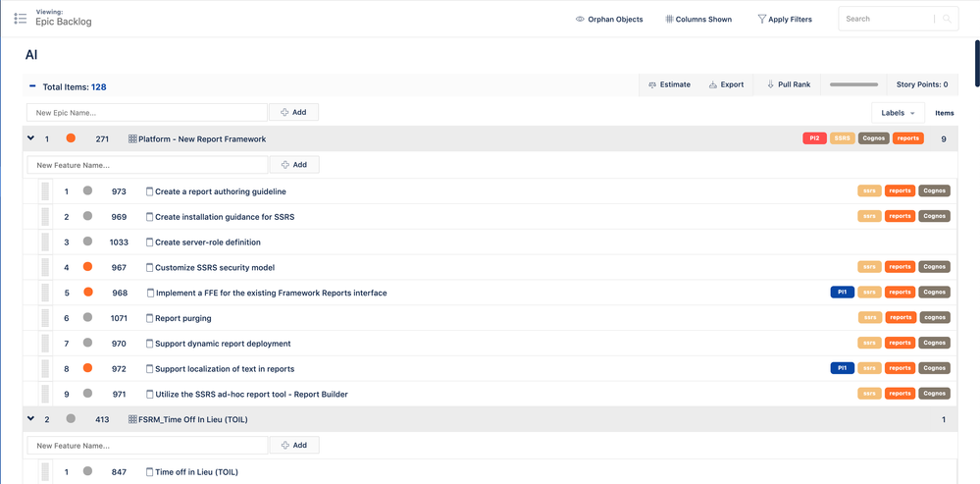Click the search magnifier icon
Screen dimensions: 980x484
point(947,20)
